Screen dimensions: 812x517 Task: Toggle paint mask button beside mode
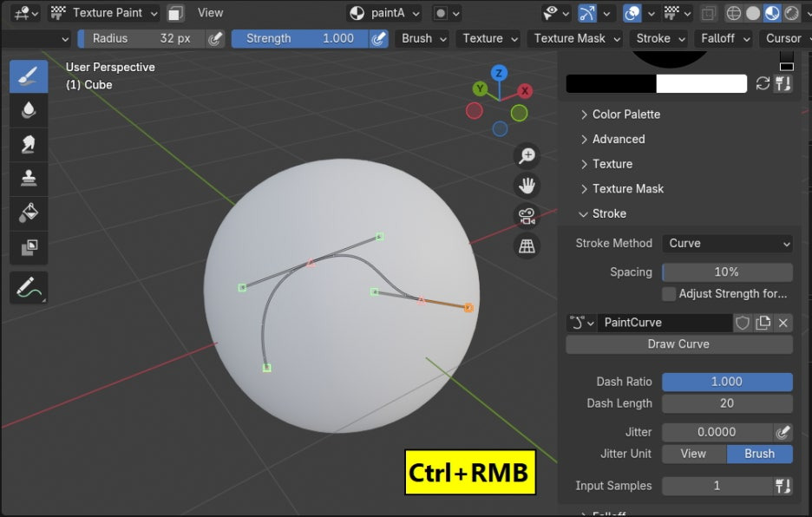point(175,13)
